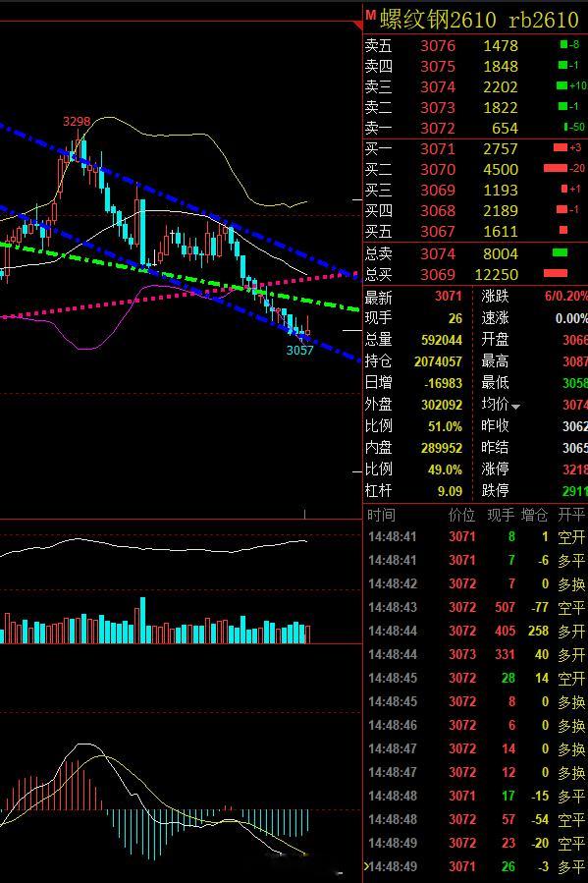
Task: Click the 时间 column header
Action: click(381, 516)
